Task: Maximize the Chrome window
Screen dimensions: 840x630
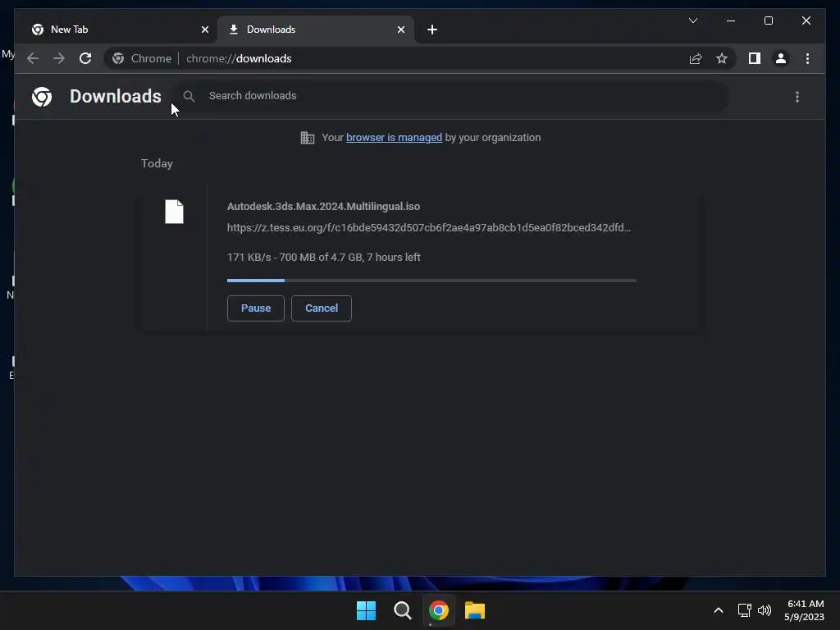Action: [x=768, y=21]
